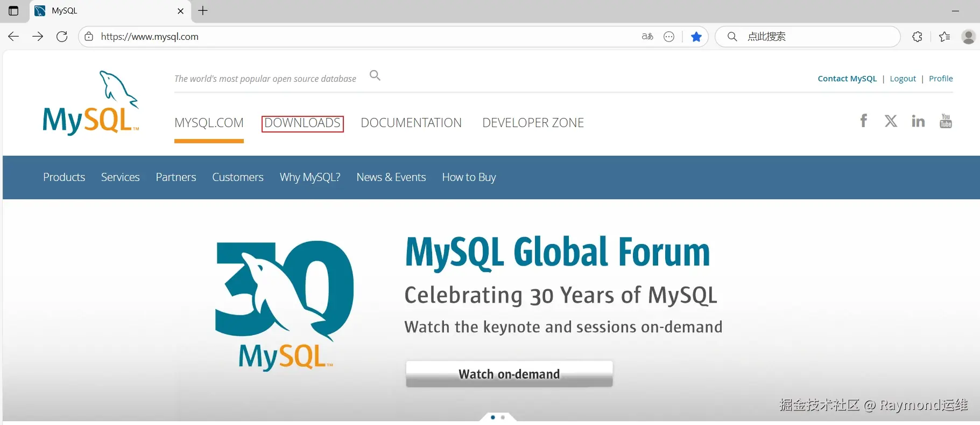Click the browser address bar URL
Viewport: 980px width, 425px height.
(x=150, y=37)
